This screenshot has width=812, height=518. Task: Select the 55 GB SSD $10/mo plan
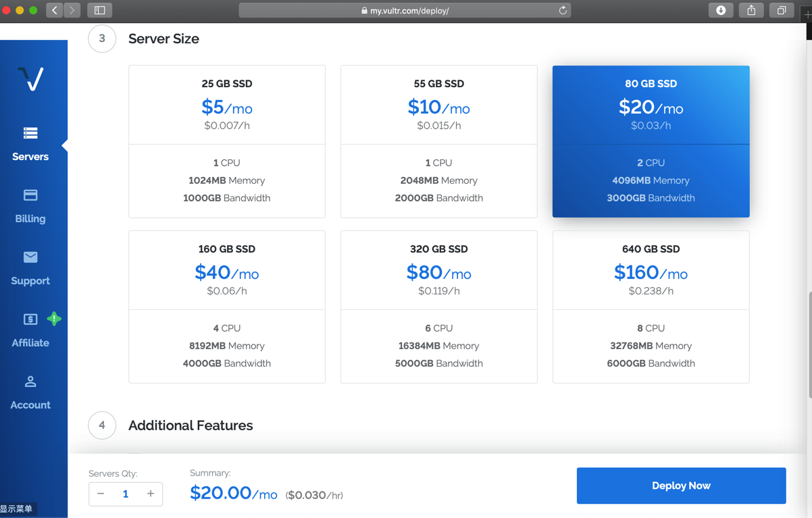coord(439,141)
